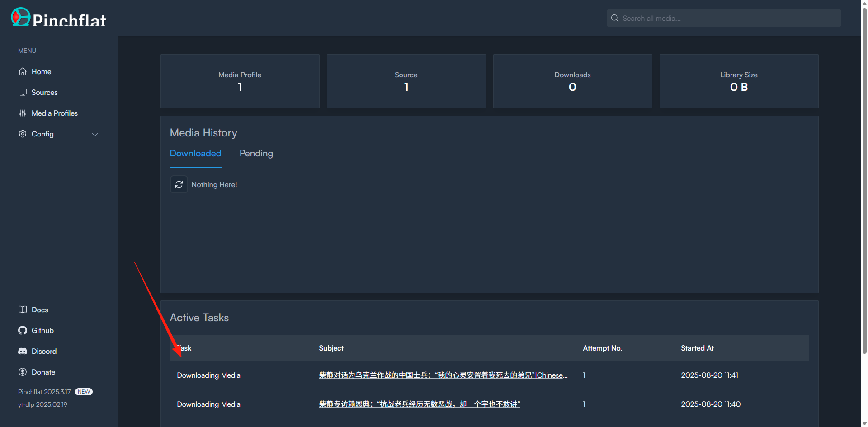Click the Github octocat icon
The height and width of the screenshot is (427, 868).
click(23, 330)
